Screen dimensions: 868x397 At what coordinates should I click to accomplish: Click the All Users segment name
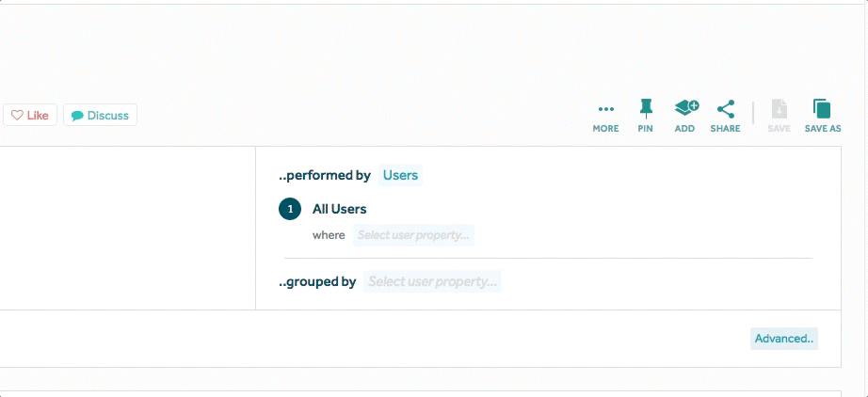(x=339, y=209)
